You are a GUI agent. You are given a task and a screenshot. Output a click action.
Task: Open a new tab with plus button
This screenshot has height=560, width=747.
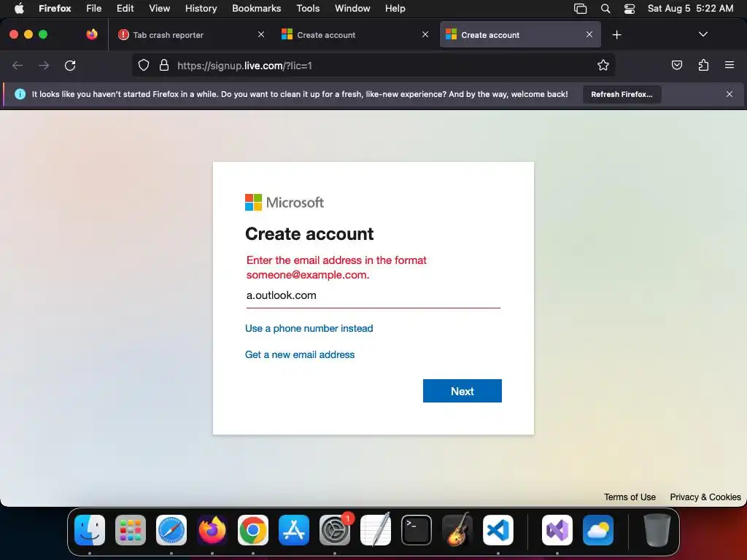tap(617, 35)
